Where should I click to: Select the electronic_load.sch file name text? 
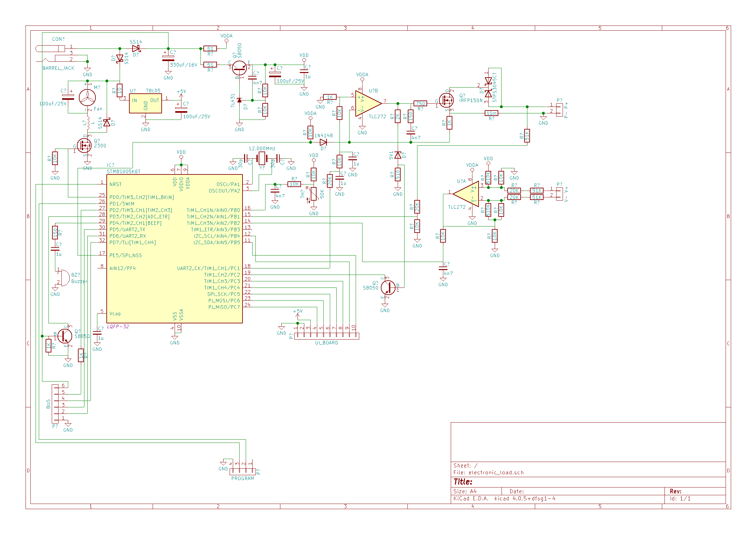[496, 473]
